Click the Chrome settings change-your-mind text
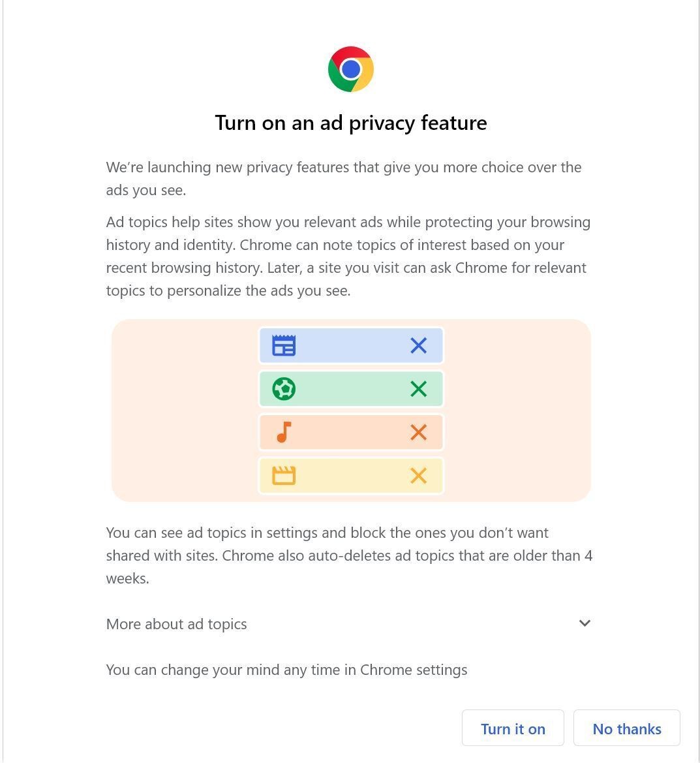Image resolution: width=700 pixels, height=763 pixels. (x=286, y=670)
